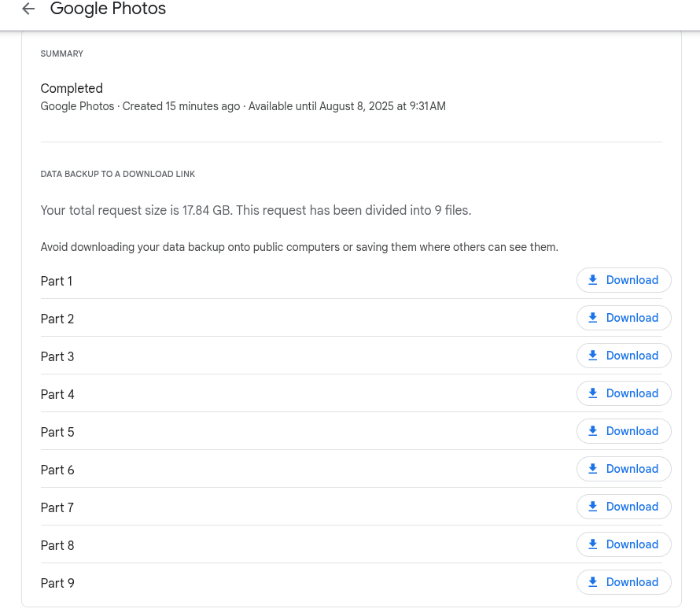
Task: Click the availability date line under Completed
Action: (x=243, y=106)
